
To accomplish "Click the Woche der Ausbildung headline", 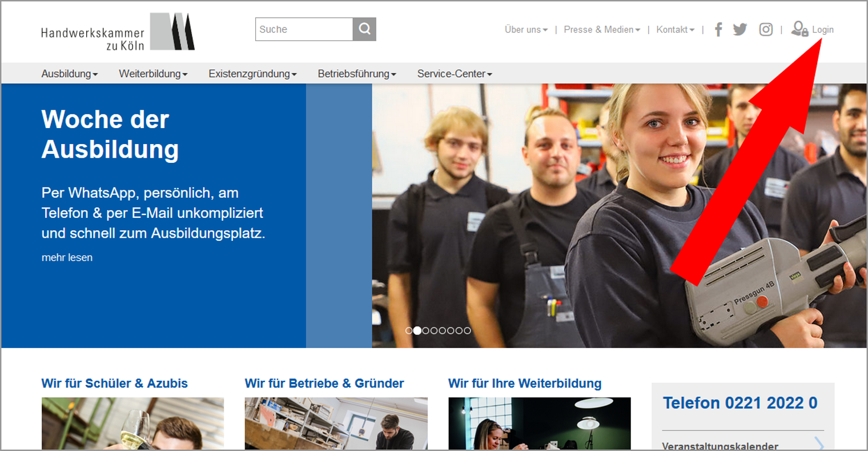I will 110,134.
